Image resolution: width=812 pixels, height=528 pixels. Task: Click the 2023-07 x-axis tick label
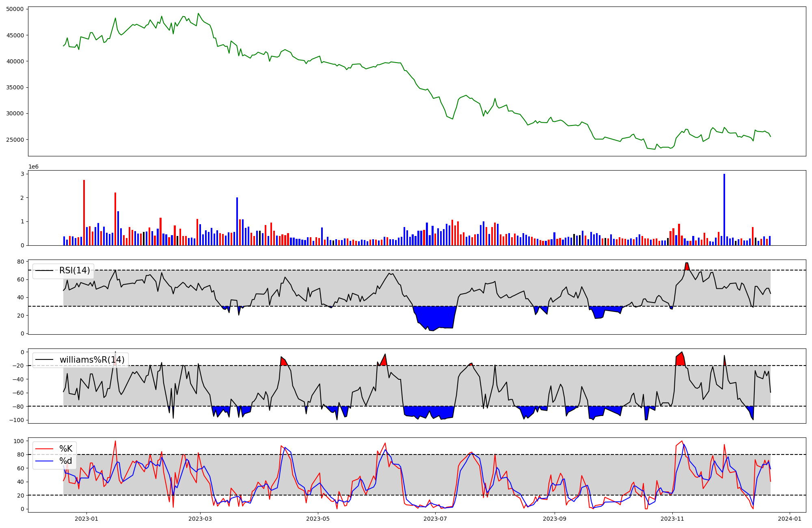pyautogui.click(x=436, y=519)
